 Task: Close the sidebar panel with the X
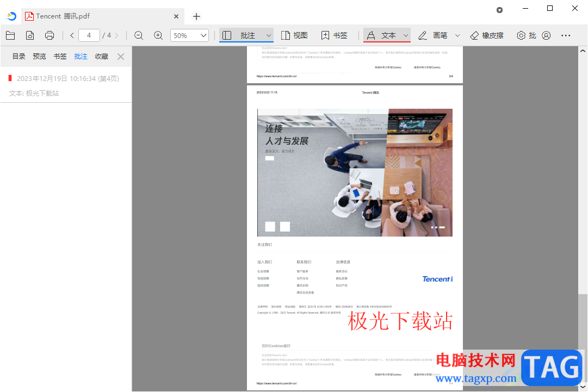click(121, 57)
